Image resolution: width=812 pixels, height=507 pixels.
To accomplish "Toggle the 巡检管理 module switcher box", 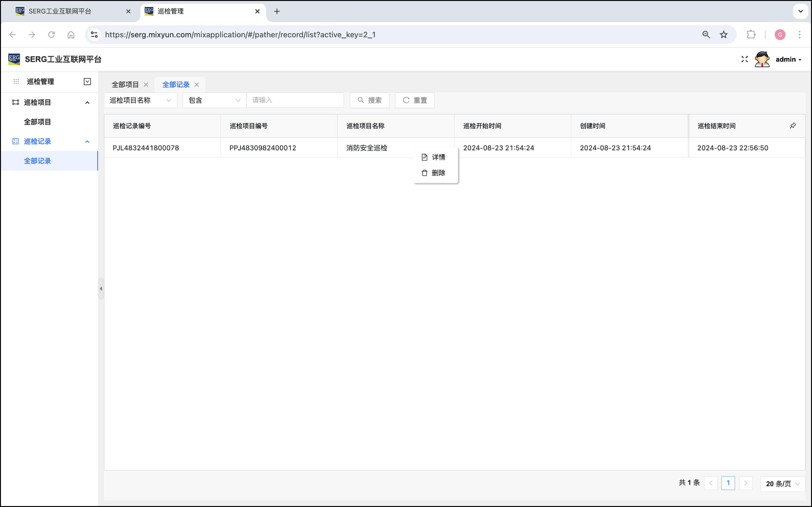I will click(x=87, y=82).
